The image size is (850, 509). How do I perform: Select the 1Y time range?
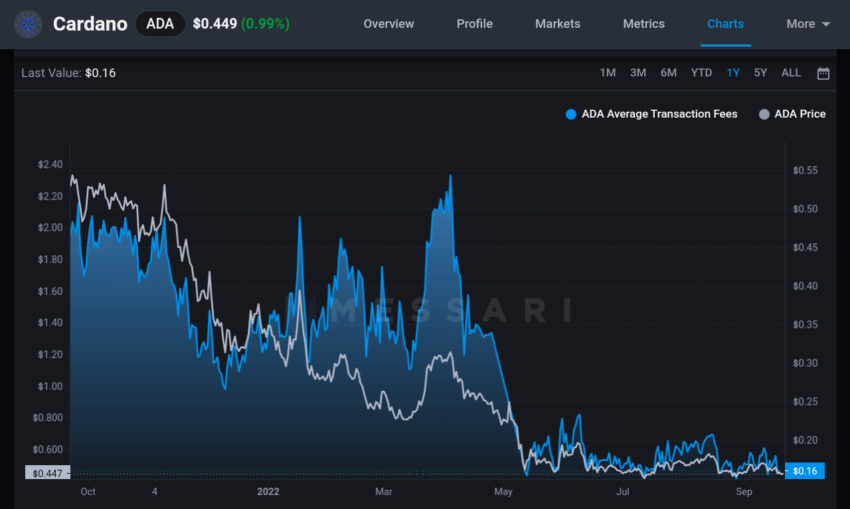coord(733,73)
